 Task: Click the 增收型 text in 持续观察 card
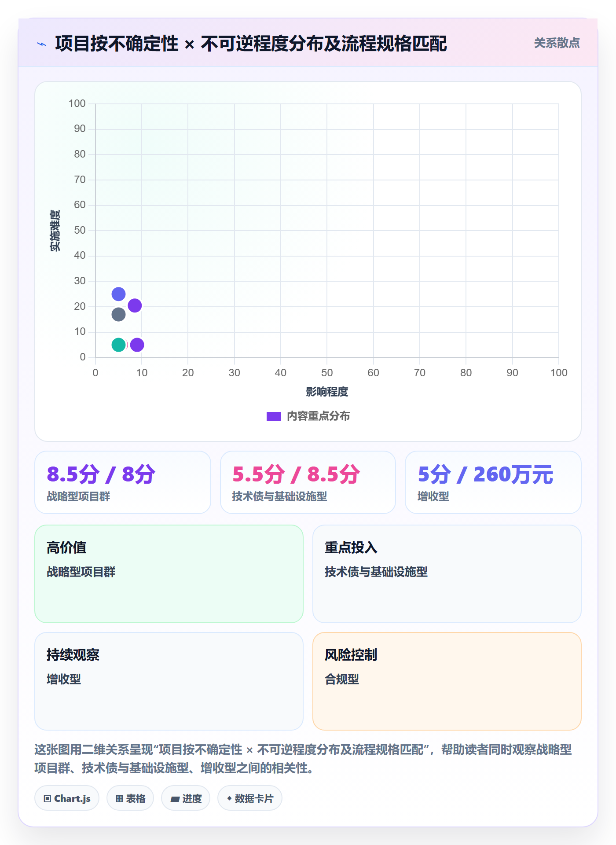coord(64,680)
